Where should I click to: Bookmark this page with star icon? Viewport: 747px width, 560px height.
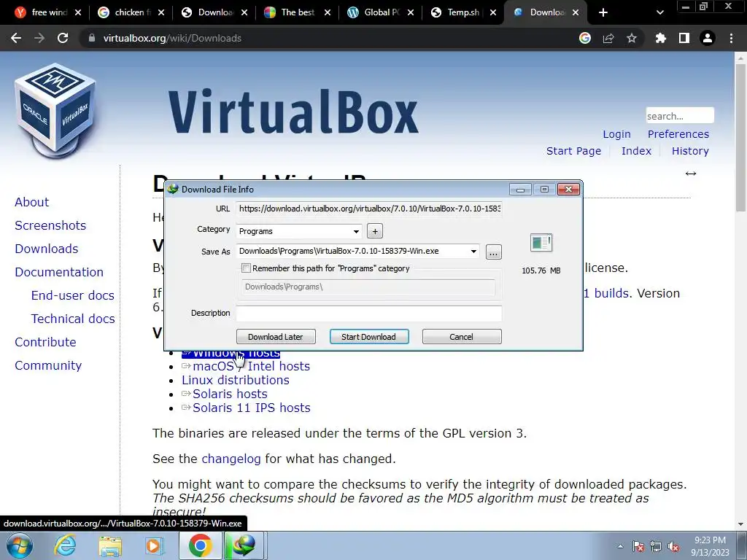tap(632, 38)
